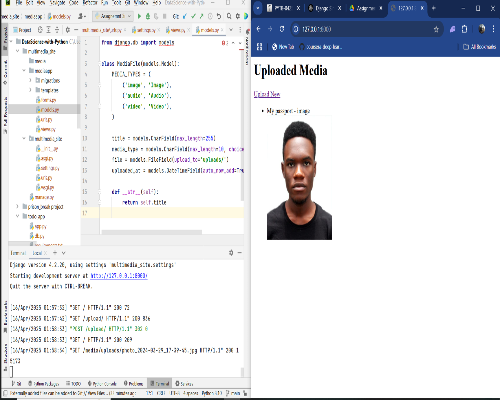This screenshot has height=400, width=500.
Task: Run the configuration with green play icon
Action: pos(140,16)
